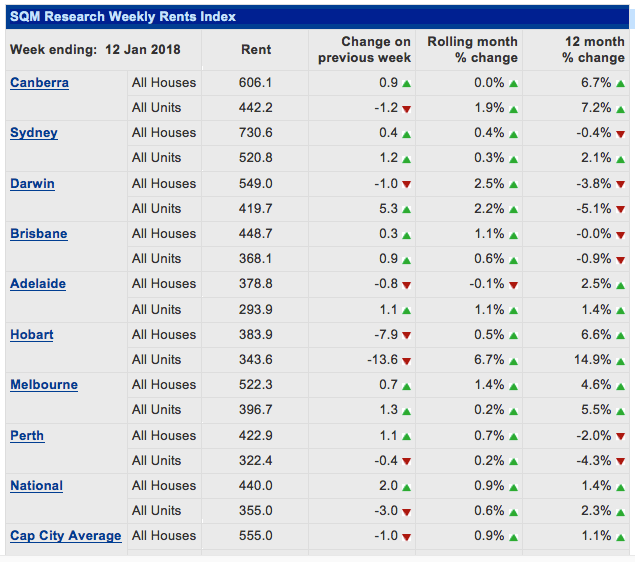Click the red down arrow beside Perth units -4.3%
Image resolution: width=635 pixels, height=562 pixels.
pos(620,462)
